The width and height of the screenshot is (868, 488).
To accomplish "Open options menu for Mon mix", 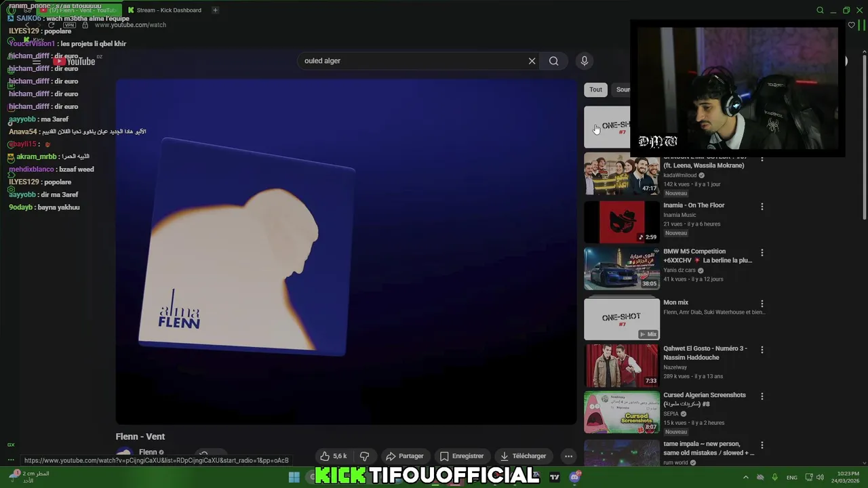I will point(762,304).
